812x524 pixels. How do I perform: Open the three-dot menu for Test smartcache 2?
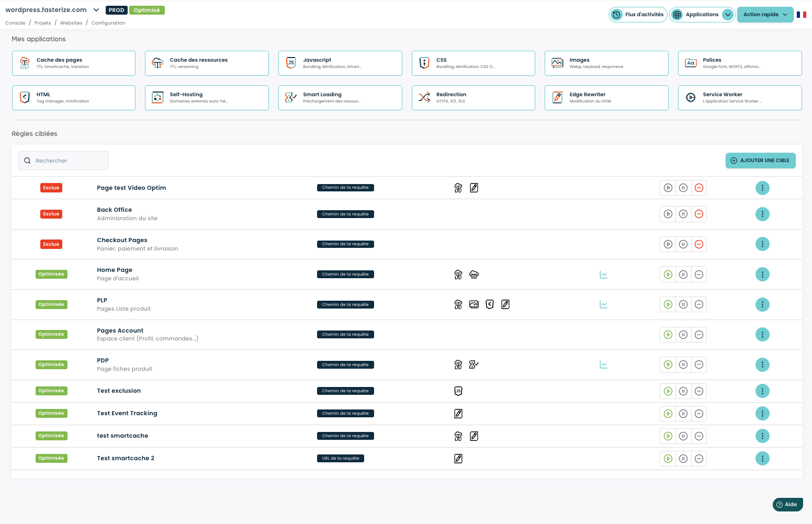coord(762,459)
